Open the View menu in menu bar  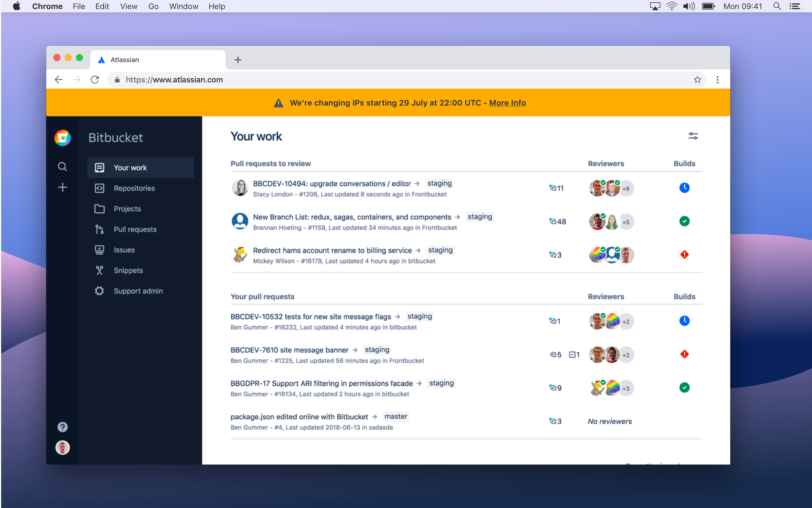[129, 6]
